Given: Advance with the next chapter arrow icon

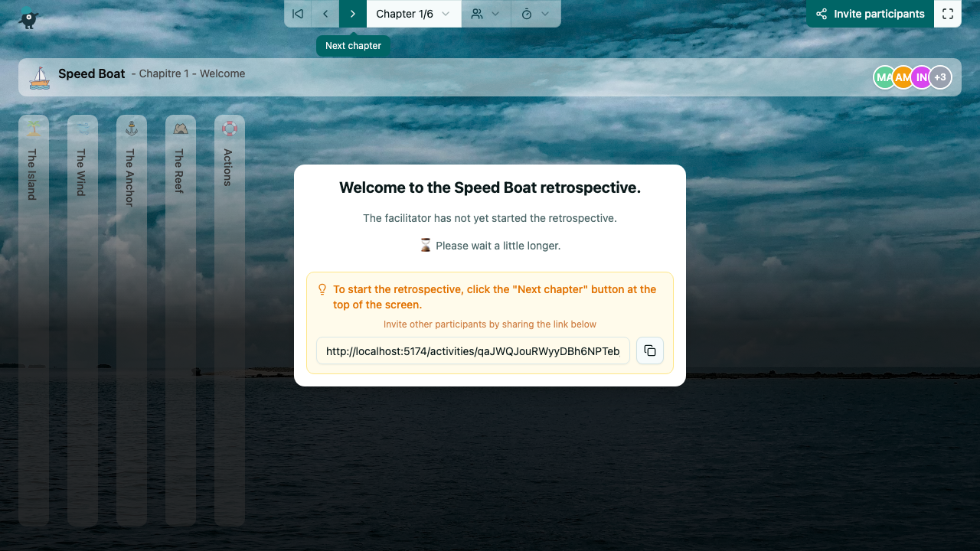Looking at the screenshot, I should coord(352,13).
